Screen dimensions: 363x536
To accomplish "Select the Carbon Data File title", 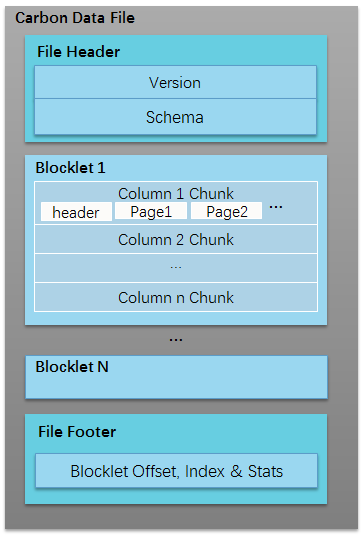I will (x=75, y=18).
